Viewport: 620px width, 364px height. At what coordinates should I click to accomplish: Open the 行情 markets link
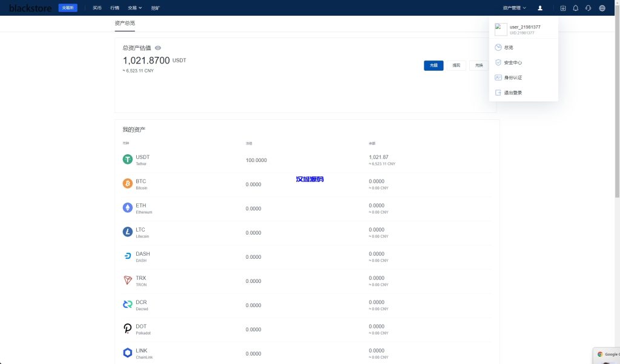(x=115, y=8)
